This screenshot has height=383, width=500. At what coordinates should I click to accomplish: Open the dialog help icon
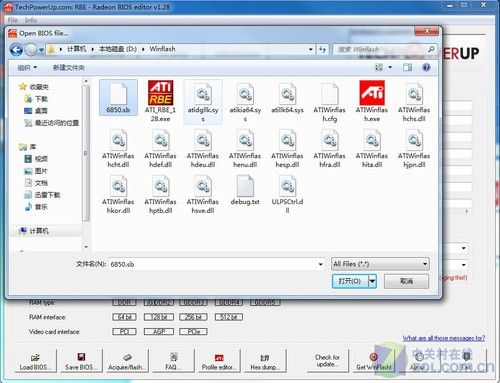coord(426,68)
